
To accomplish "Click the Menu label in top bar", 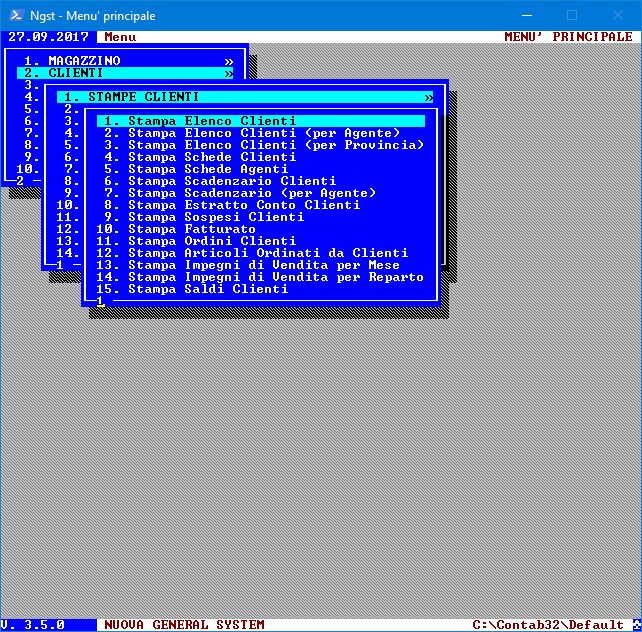I will [120, 37].
